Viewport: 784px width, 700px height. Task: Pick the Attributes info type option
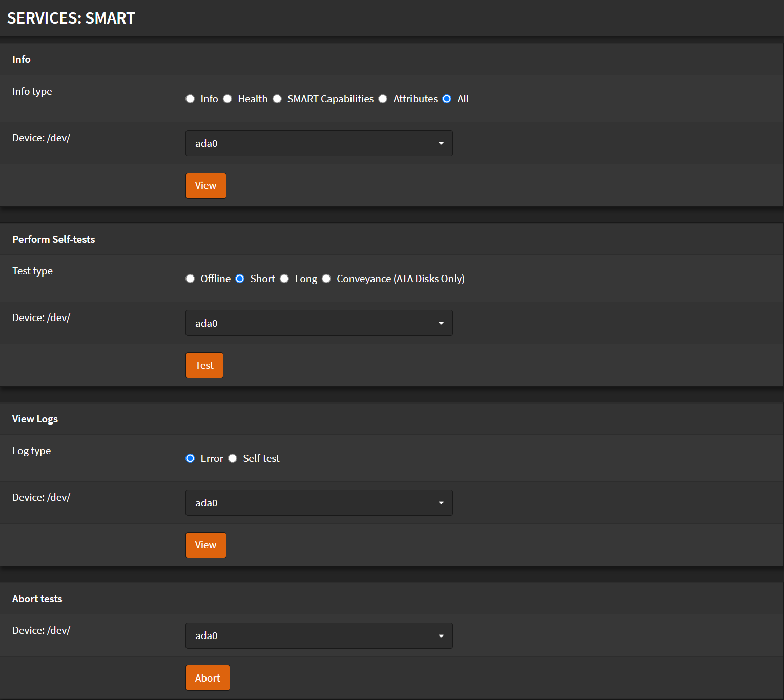point(383,99)
